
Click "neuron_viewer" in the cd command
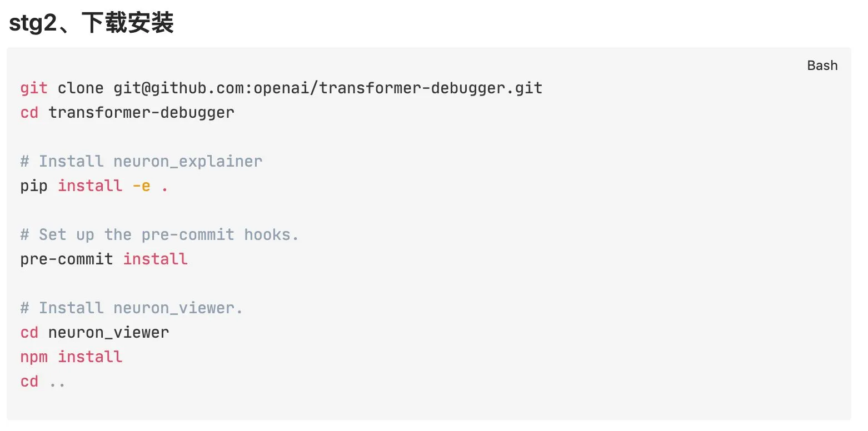(108, 332)
